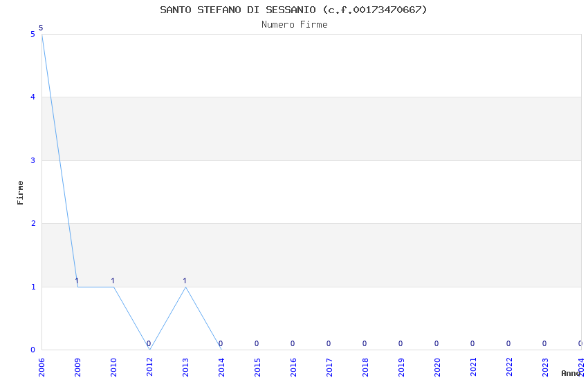Click the data label 0 above 2023
The width and height of the screenshot is (588, 380).
(544, 343)
